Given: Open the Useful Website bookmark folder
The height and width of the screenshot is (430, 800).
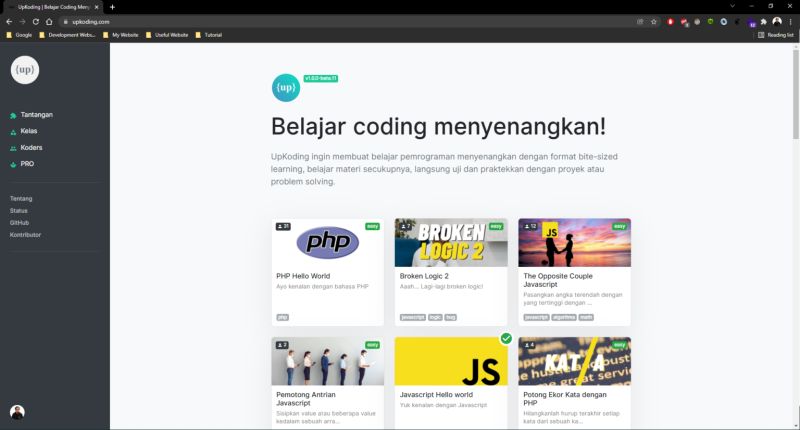Looking at the screenshot, I should click(x=167, y=35).
